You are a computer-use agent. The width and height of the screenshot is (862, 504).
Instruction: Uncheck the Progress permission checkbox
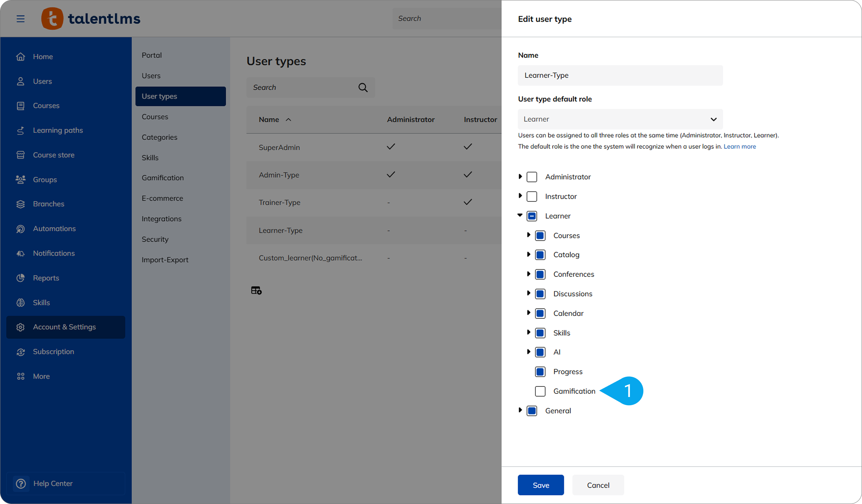pyautogui.click(x=540, y=372)
